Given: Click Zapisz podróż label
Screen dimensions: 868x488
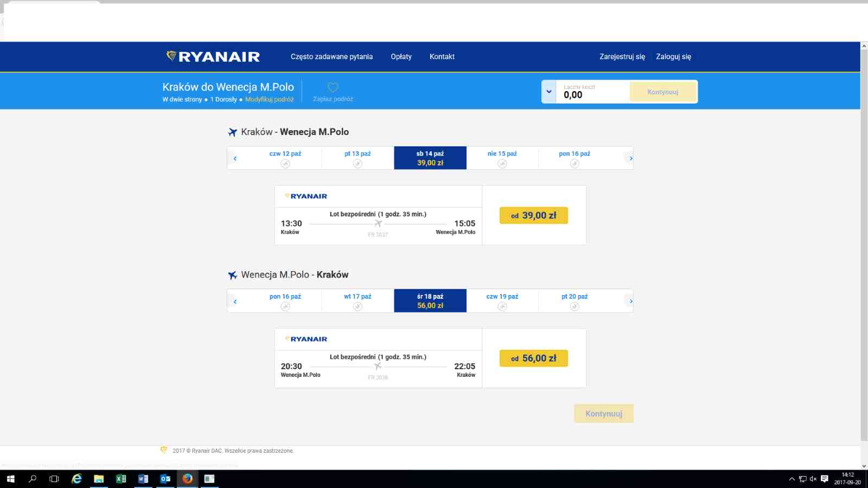Looking at the screenshot, I should (x=333, y=99).
